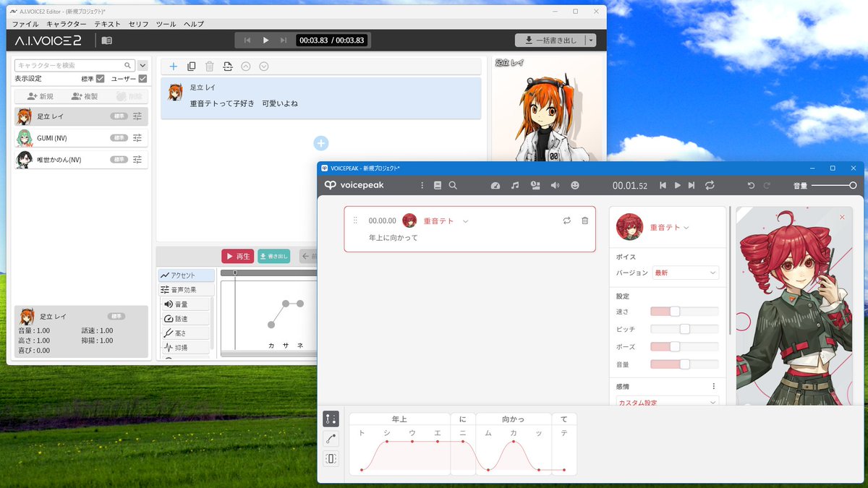Click the smiley emotion icon in VOICEPEAK toolbar
The image size is (868, 488).
click(x=575, y=186)
